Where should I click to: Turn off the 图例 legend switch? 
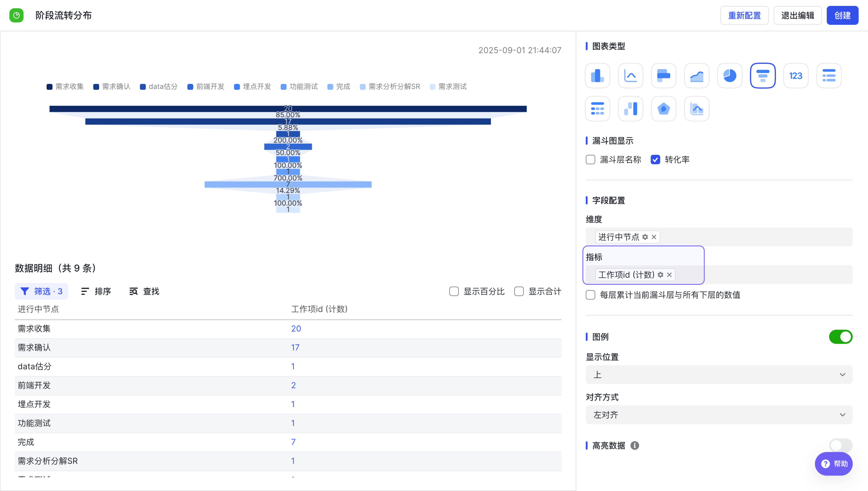841,337
